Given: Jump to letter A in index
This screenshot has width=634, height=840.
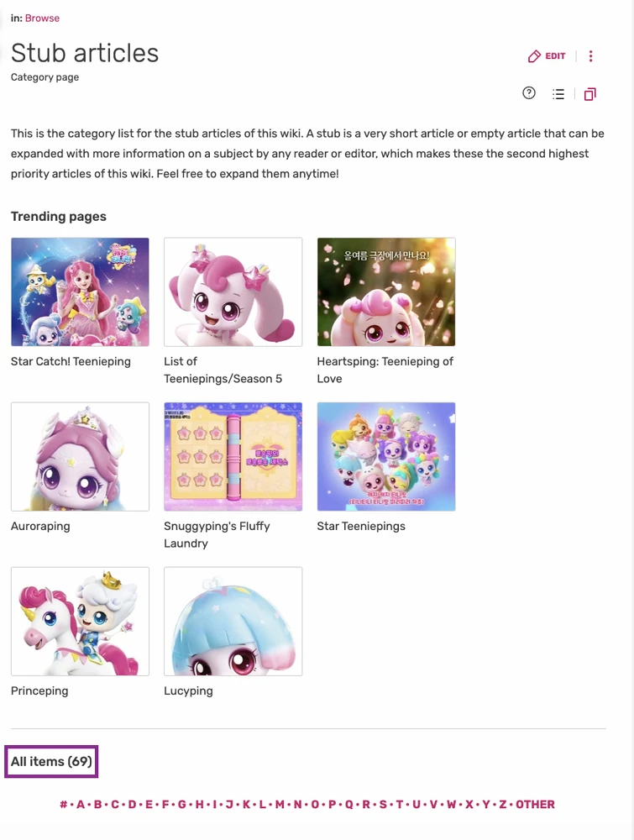Looking at the screenshot, I should (81, 804).
